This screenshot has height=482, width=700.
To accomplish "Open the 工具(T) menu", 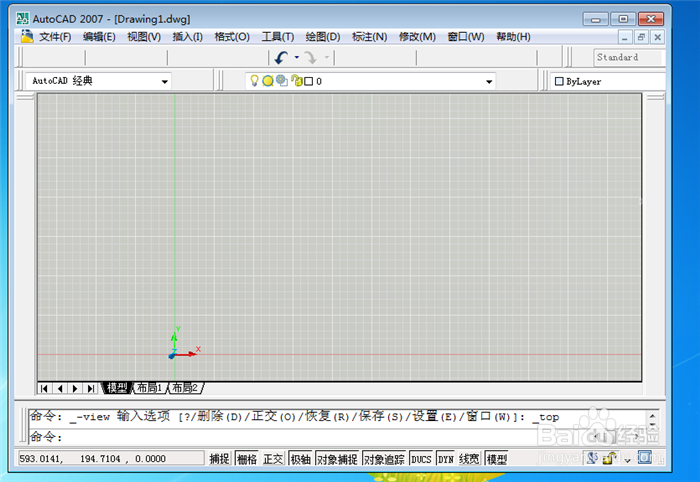I will pyautogui.click(x=278, y=37).
